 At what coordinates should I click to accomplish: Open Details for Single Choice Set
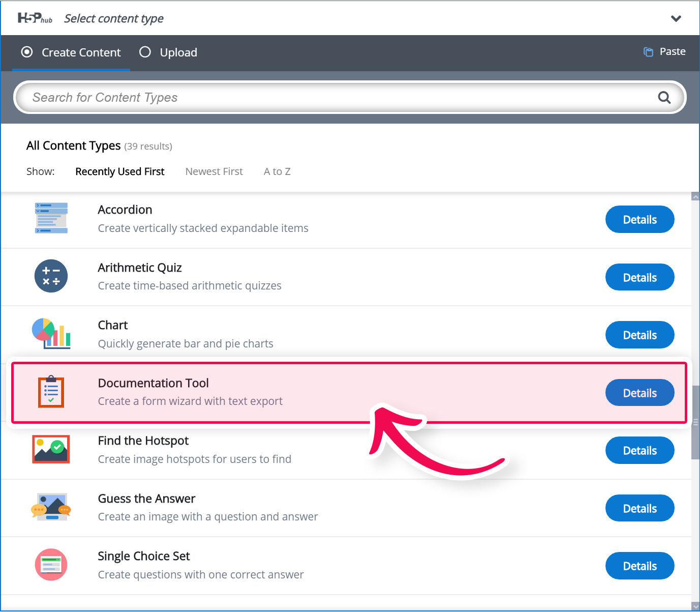coord(640,566)
